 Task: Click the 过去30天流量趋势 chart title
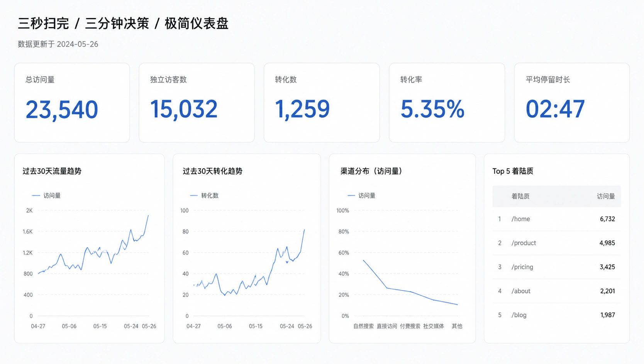pos(52,171)
